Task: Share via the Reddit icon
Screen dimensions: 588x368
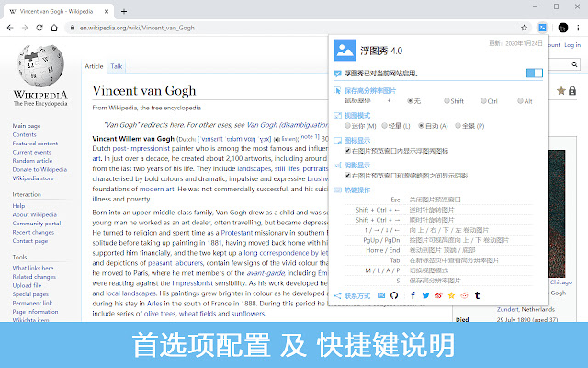Action: tap(464, 295)
